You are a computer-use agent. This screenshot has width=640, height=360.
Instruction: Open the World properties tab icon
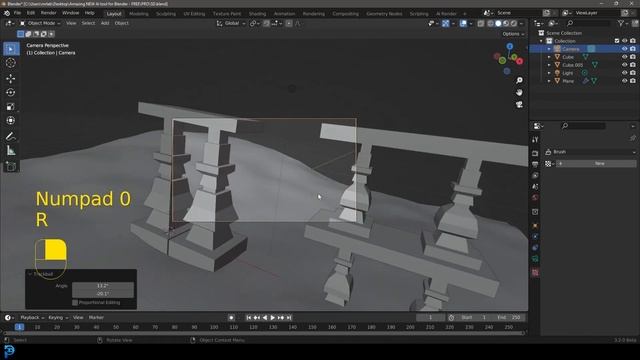pos(535,198)
